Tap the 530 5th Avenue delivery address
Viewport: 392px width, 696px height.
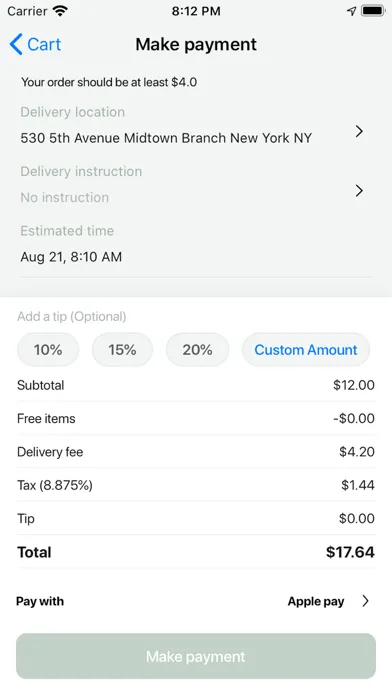point(166,138)
